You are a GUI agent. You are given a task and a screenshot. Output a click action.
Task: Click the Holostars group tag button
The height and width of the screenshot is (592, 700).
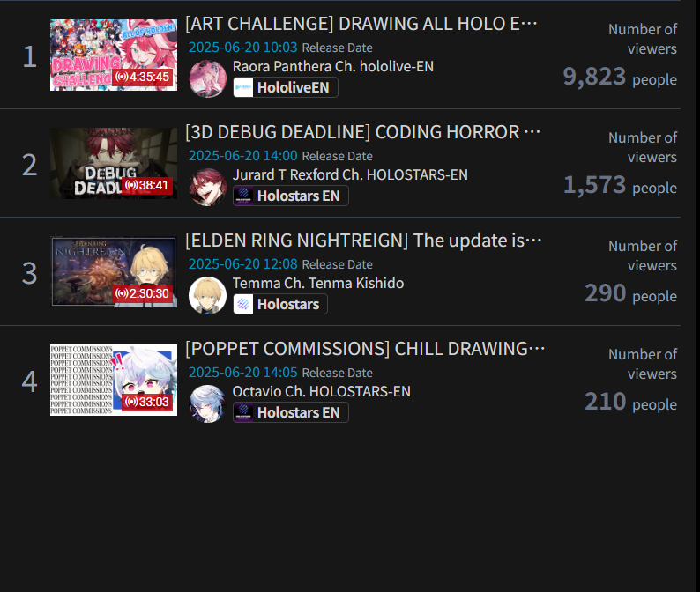coord(280,304)
